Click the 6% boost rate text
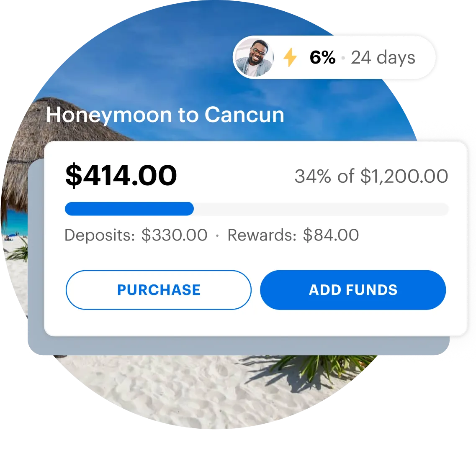This screenshot has height=453, width=476. coord(322,57)
